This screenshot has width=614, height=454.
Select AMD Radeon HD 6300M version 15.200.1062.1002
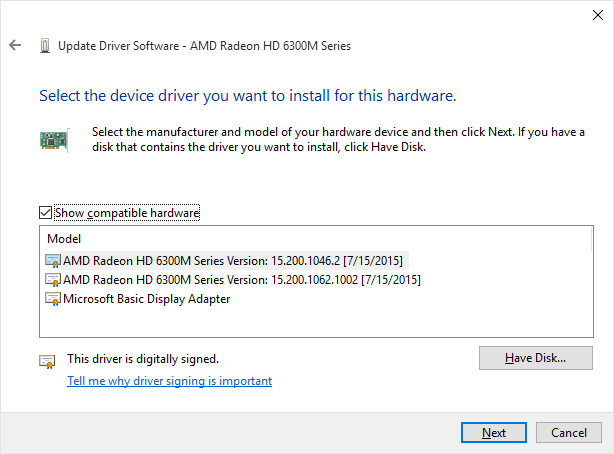pos(233,280)
